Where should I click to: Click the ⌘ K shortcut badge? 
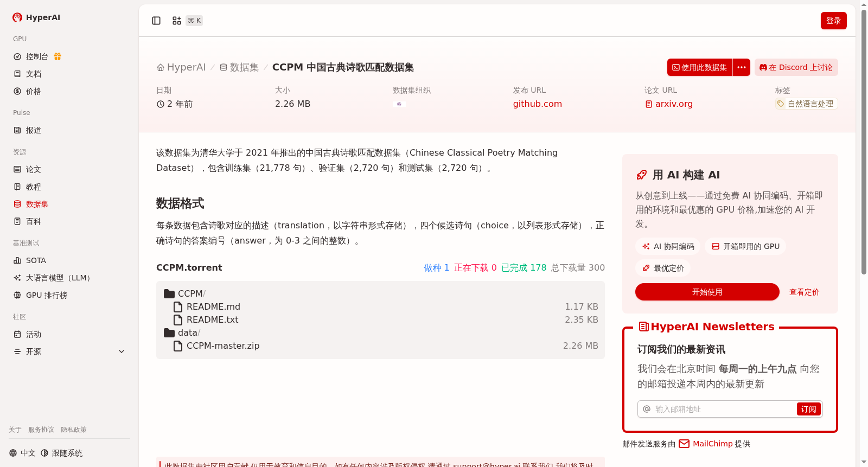pyautogui.click(x=194, y=21)
